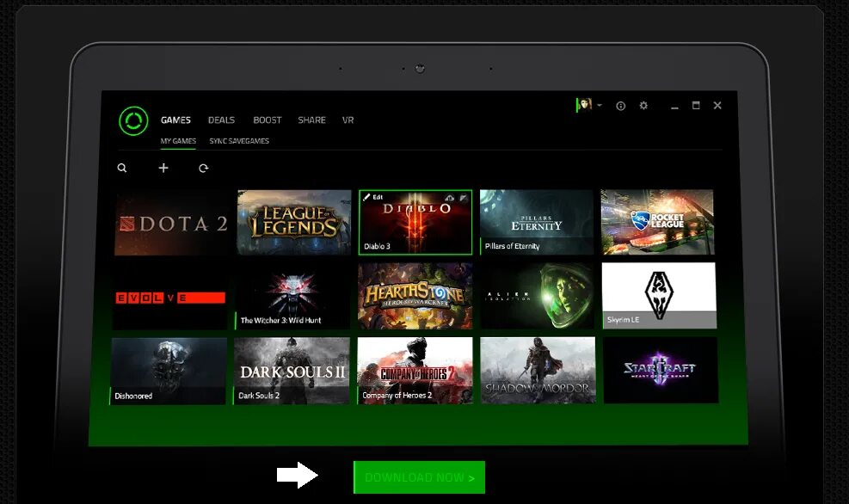Viewport: 849px width, 504px height.
Task: Select the Evolve game tile
Action: point(170,298)
